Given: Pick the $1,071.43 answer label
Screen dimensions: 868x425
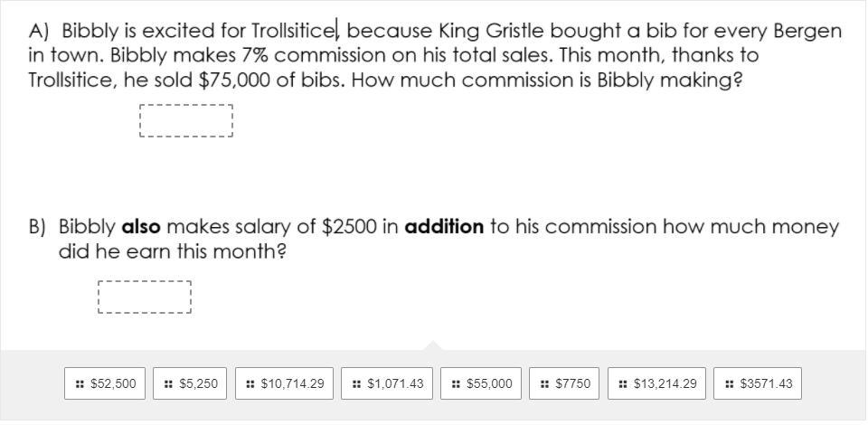Looking at the screenshot, I should 395,384.
